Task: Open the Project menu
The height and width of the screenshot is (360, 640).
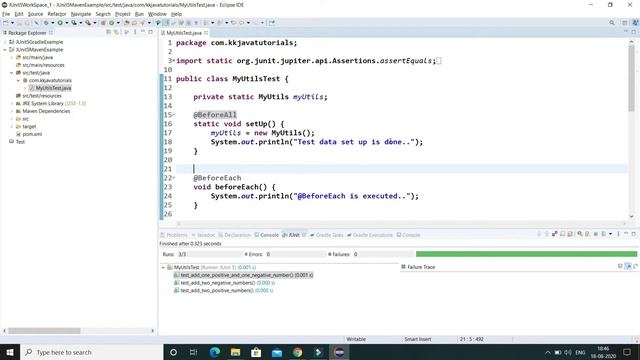Action: coord(122,14)
